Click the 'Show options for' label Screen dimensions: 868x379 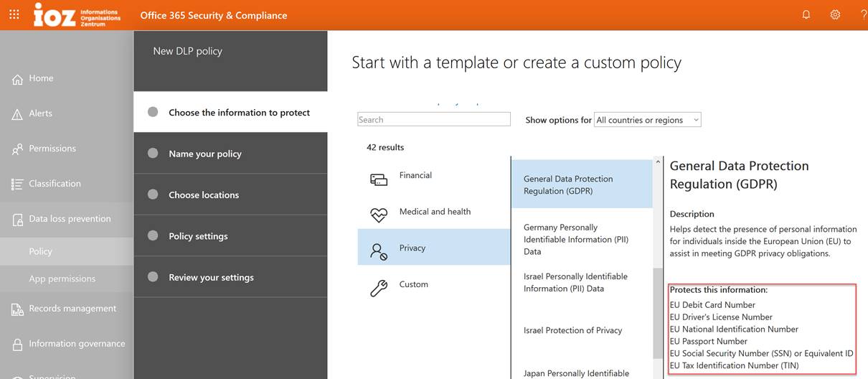click(x=559, y=120)
